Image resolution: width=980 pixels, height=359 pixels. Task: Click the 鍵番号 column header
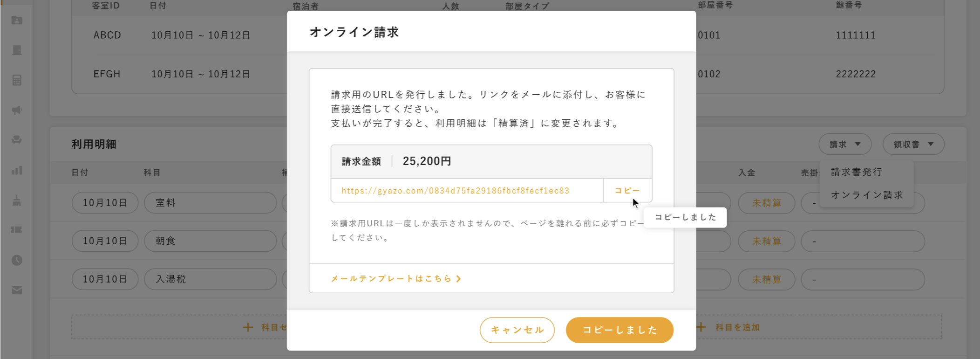coord(849,5)
